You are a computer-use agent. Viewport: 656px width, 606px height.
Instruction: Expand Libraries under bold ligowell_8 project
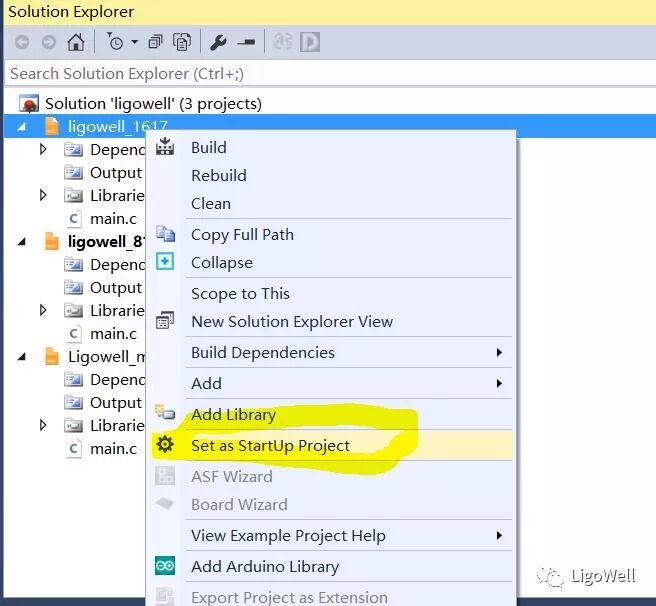tap(43, 310)
